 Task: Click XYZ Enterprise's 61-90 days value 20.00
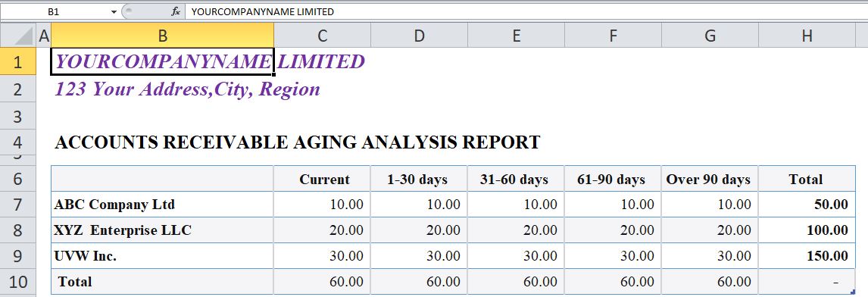(x=613, y=230)
